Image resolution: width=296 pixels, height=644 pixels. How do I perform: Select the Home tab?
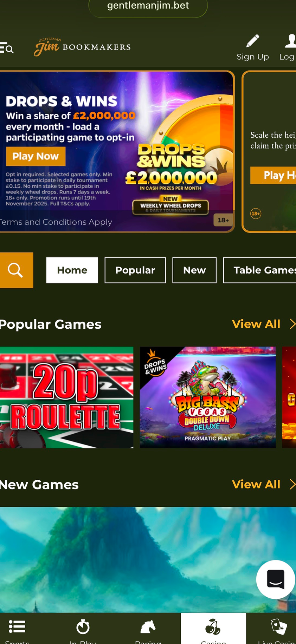[72, 270]
